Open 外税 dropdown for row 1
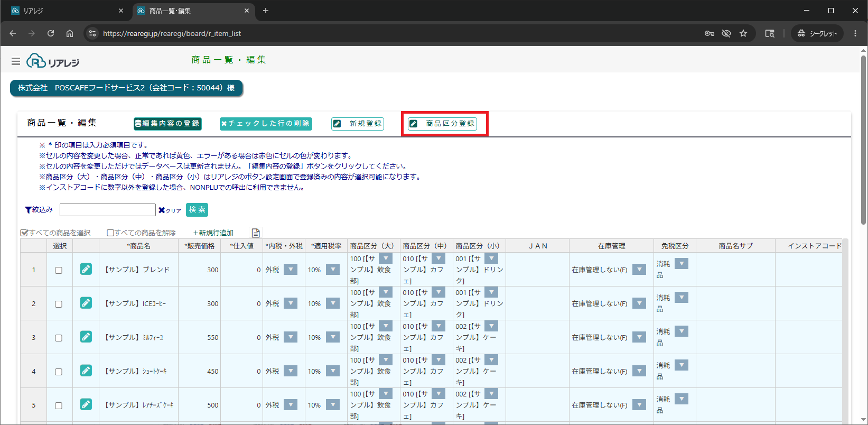The image size is (868, 425). point(291,269)
